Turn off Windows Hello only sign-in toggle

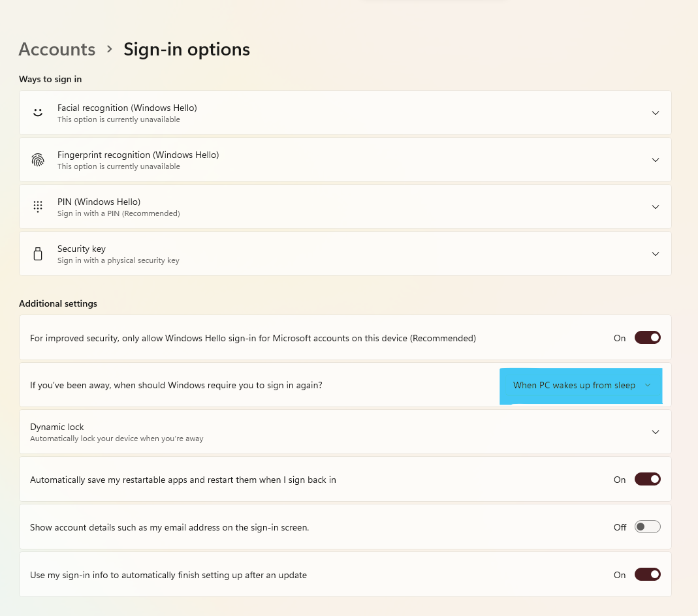[x=647, y=338]
